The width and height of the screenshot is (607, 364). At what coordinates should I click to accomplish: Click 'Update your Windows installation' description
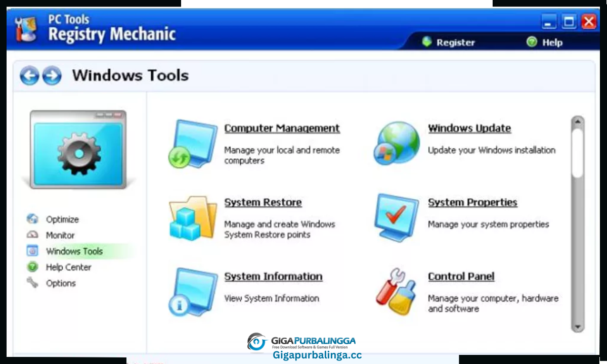[x=492, y=150]
